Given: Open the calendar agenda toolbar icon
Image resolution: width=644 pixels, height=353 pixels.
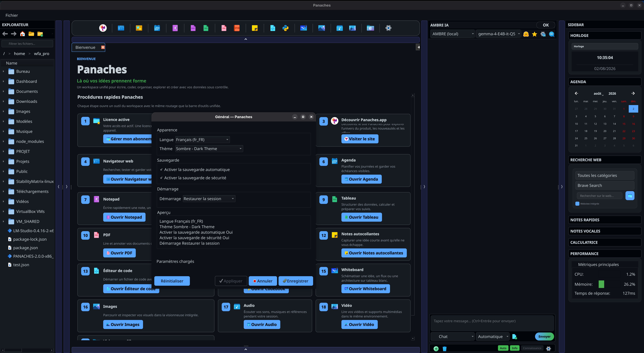Looking at the screenshot, I should coord(157,28).
